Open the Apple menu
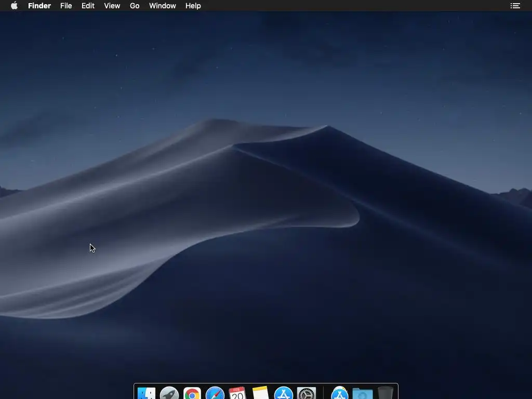Image resolution: width=532 pixels, height=399 pixels. (14, 5)
